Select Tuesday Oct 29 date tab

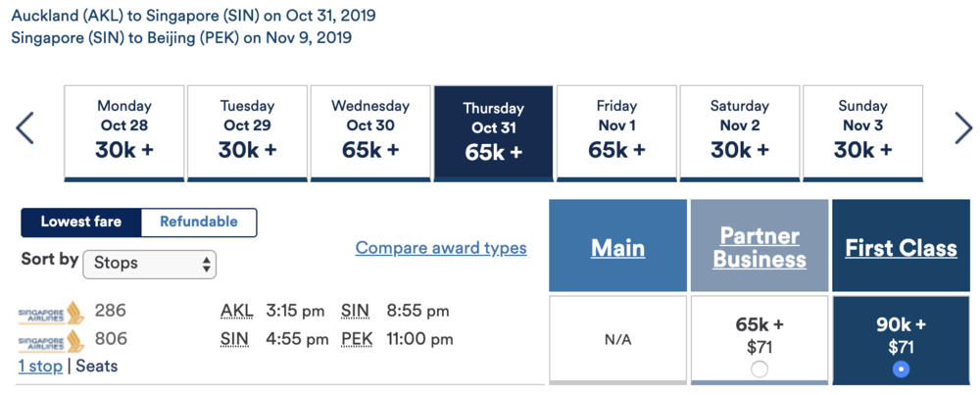point(247,132)
